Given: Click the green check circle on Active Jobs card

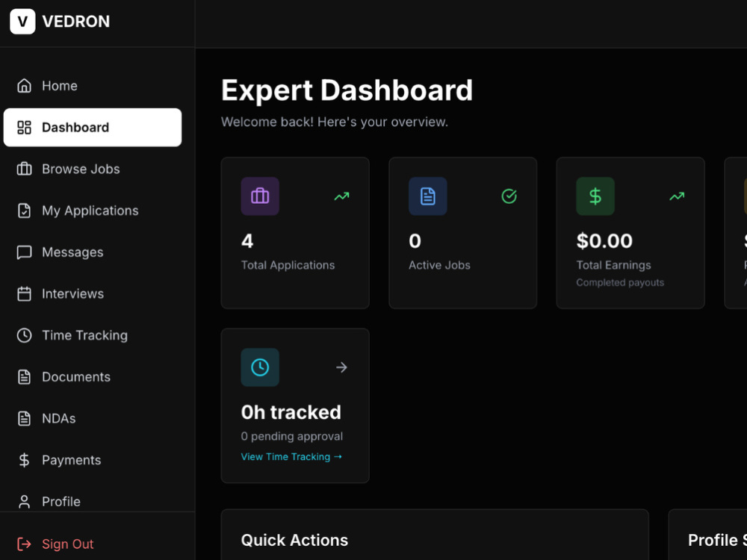Looking at the screenshot, I should pyautogui.click(x=509, y=196).
